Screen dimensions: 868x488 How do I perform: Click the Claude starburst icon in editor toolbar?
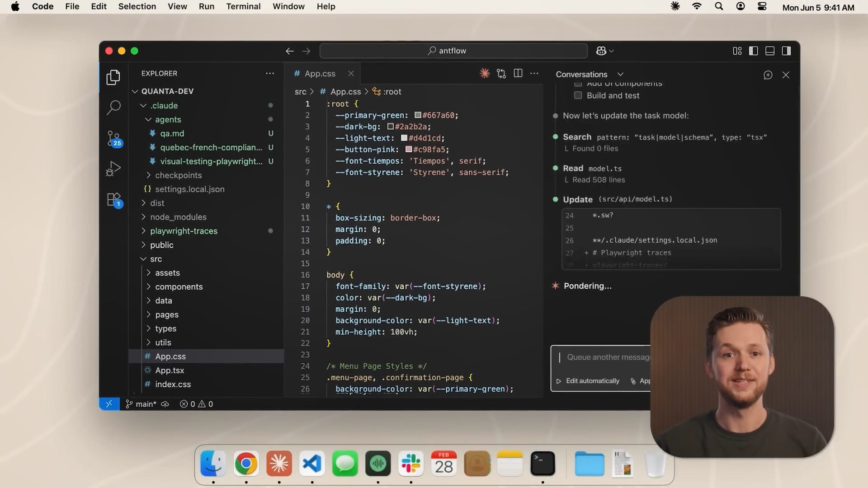[485, 73]
